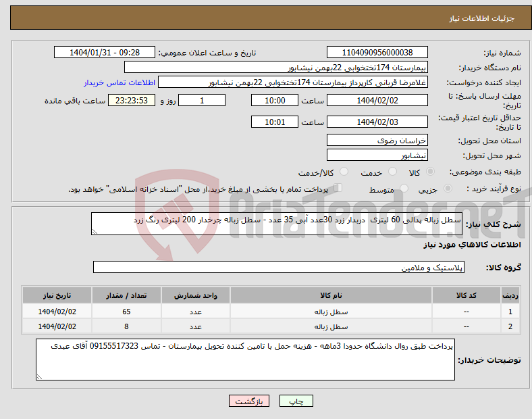Click the deadline time field 10:00
The width and height of the screenshot is (532, 419).
(x=275, y=100)
